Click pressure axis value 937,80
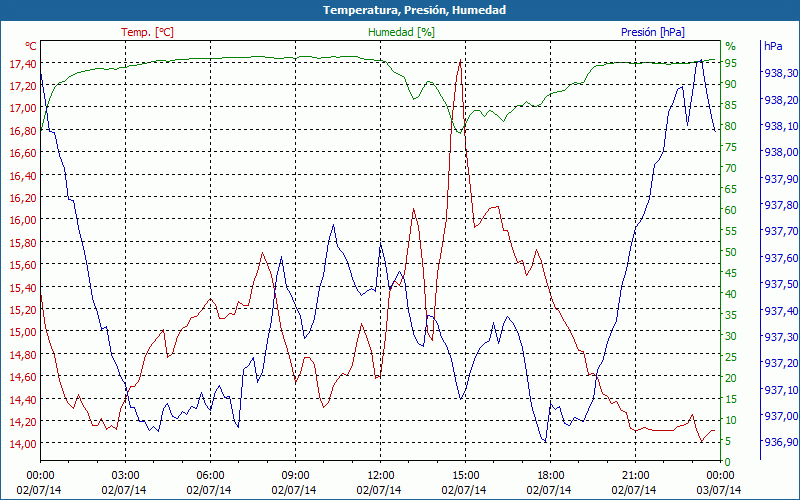The image size is (800, 500). (780, 205)
